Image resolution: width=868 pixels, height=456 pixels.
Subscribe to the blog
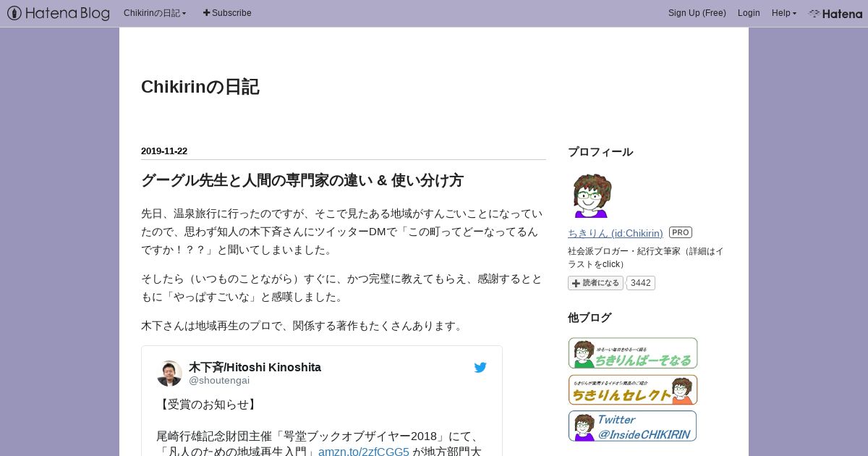tap(227, 13)
